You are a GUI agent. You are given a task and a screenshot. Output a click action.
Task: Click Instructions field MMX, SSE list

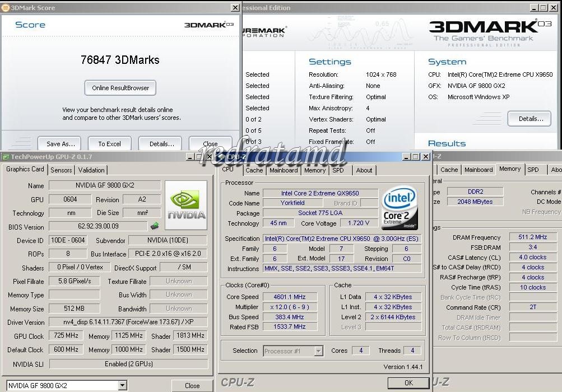[342, 268]
